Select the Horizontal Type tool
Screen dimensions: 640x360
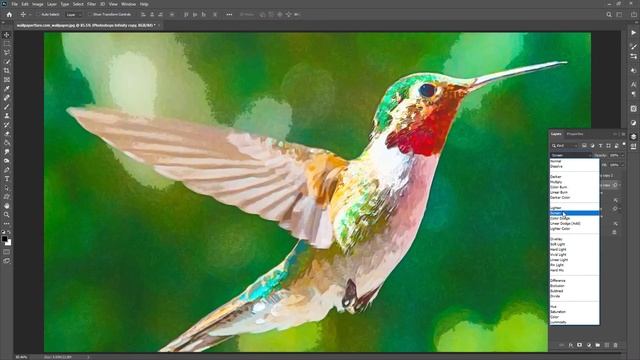tap(7, 179)
